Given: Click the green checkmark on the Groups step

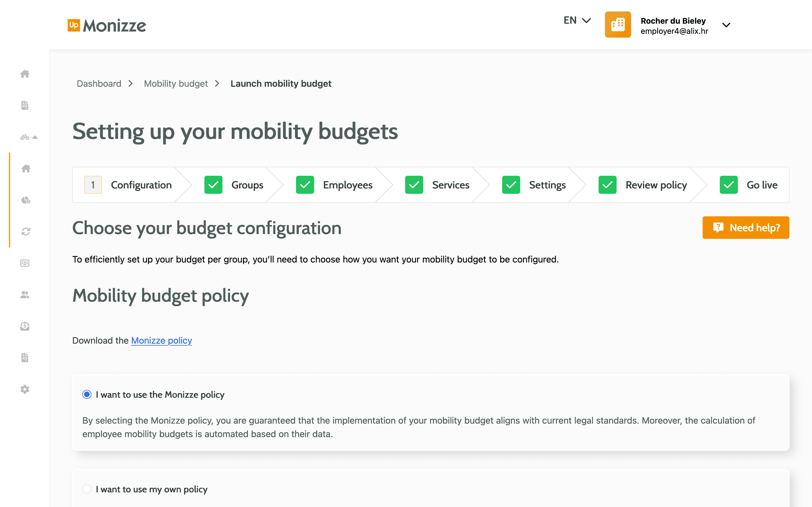Looking at the screenshot, I should click(x=213, y=184).
